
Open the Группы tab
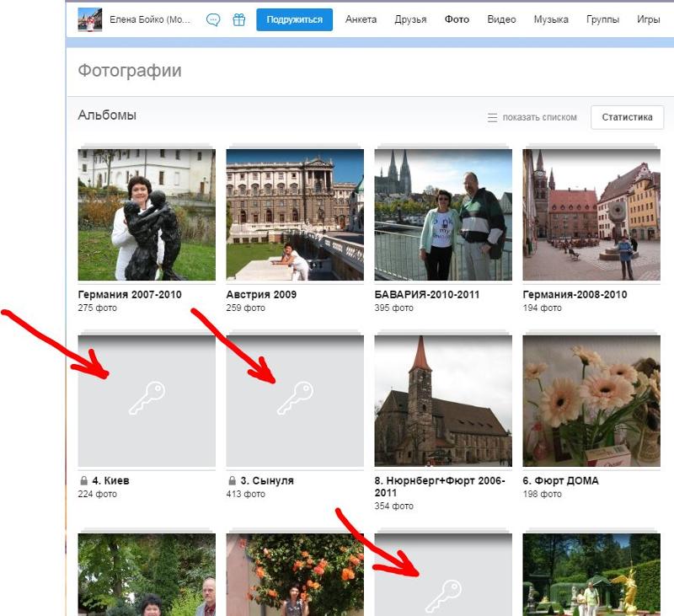point(602,19)
